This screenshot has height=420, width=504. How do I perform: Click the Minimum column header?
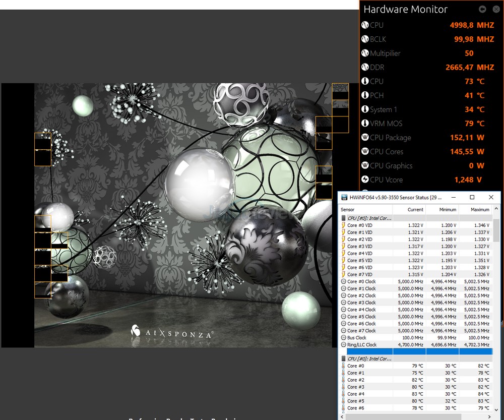tap(448, 209)
